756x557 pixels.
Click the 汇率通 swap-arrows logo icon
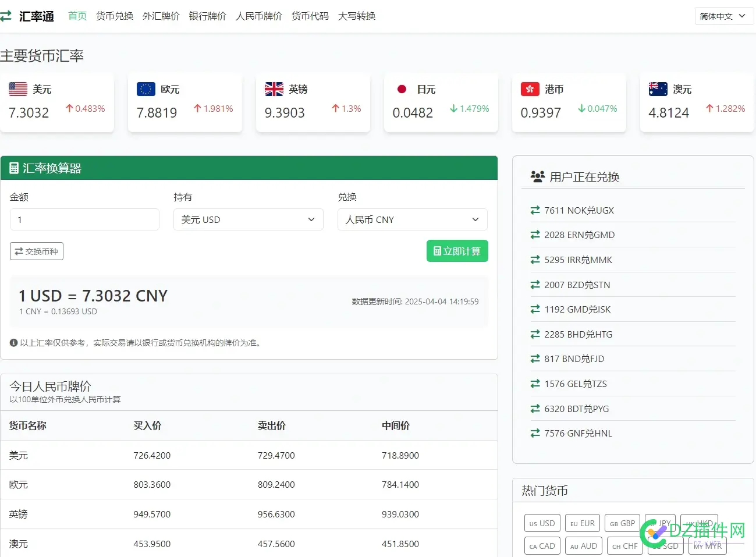[x=8, y=16]
